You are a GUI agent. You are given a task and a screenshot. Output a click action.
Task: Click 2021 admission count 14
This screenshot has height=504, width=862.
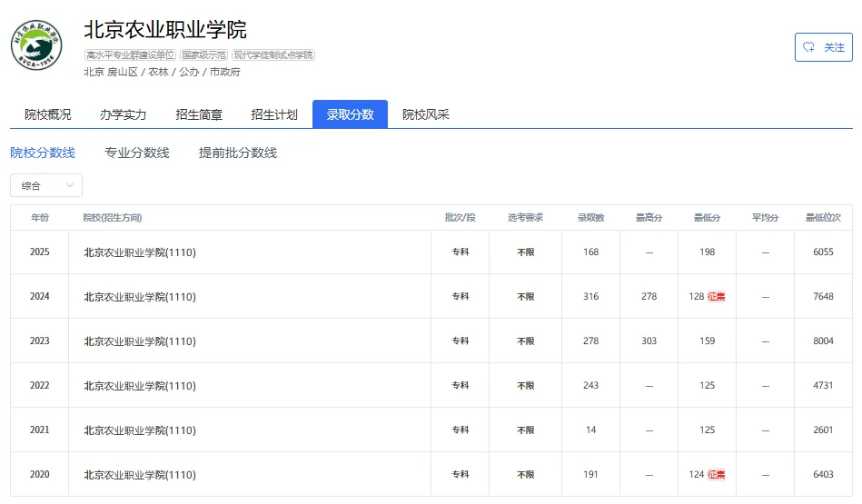coord(591,430)
